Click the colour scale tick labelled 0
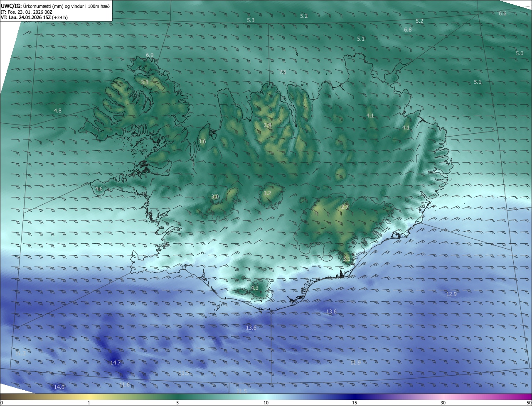The width and height of the screenshot is (532, 406). [x=2, y=403]
